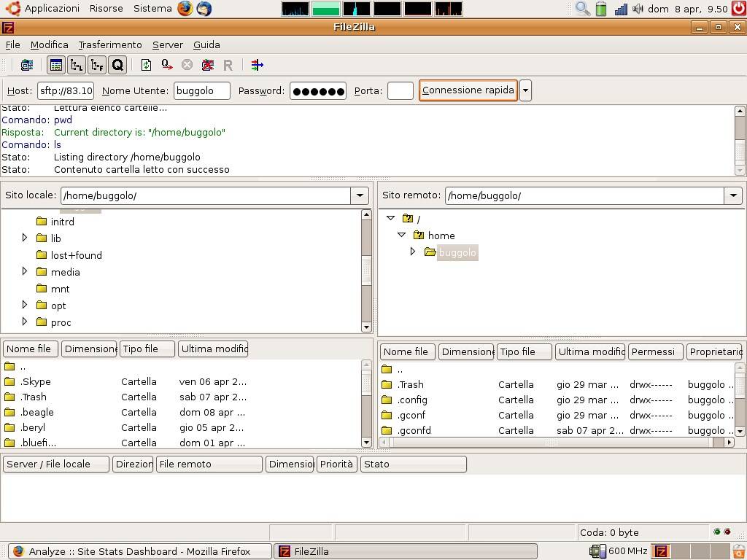The height and width of the screenshot is (560, 747).
Task: Click the Porta input field
Action: (x=400, y=90)
